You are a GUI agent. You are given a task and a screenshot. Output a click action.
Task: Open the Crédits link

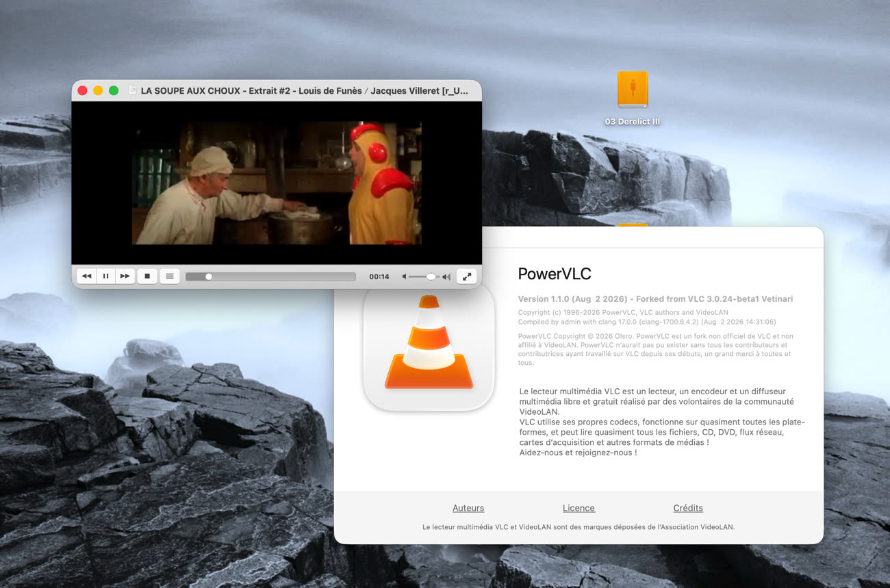pos(688,508)
